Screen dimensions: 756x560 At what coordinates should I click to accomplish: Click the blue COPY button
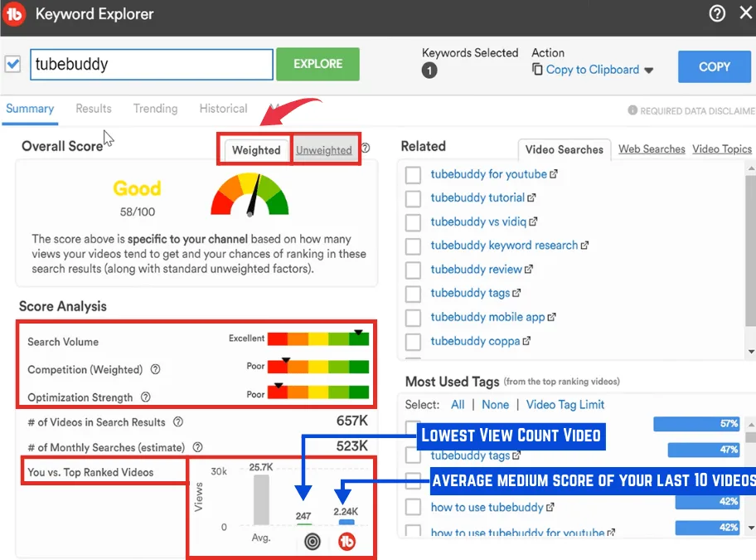(x=715, y=66)
